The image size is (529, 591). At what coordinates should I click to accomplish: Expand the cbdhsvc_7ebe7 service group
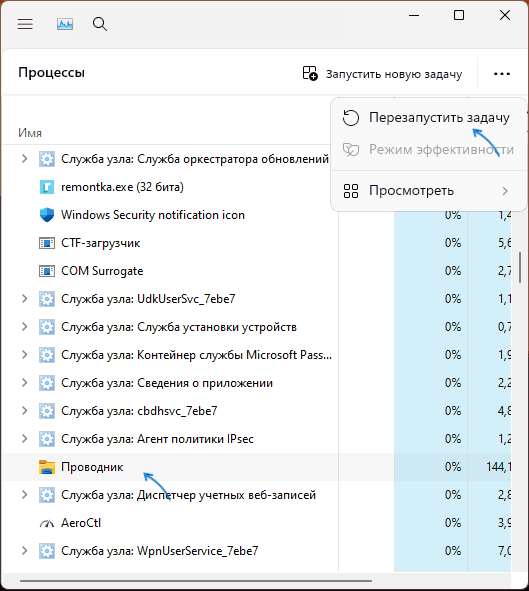24,410
